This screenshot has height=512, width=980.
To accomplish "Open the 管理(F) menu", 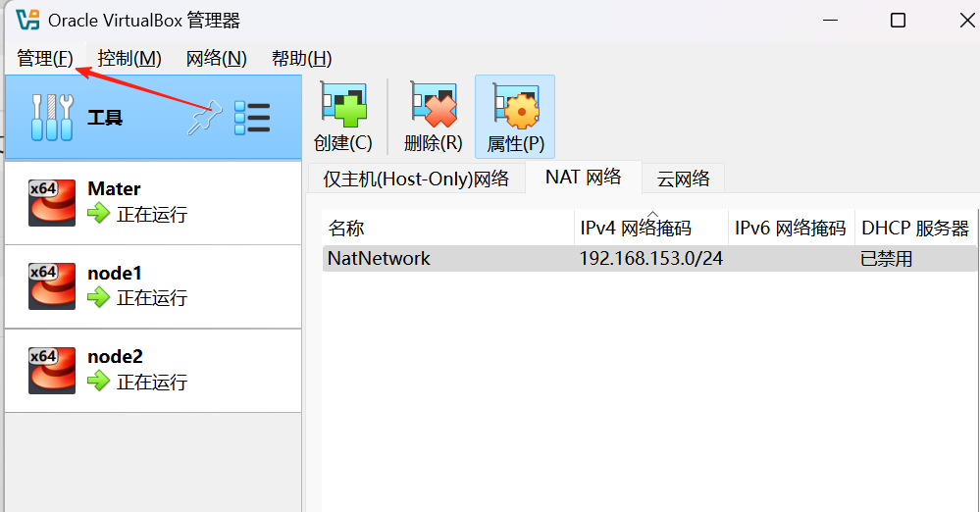I will click(x=45, y=59).
